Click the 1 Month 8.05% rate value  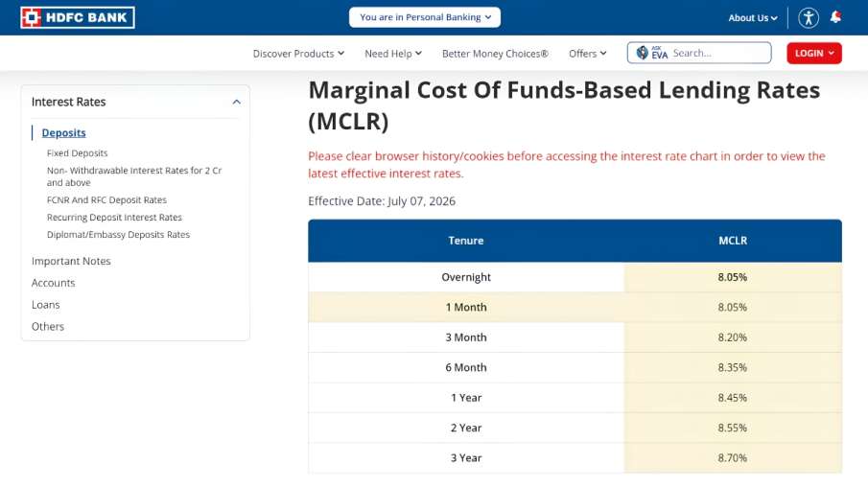pyautogui.click(x=733, y=307)
